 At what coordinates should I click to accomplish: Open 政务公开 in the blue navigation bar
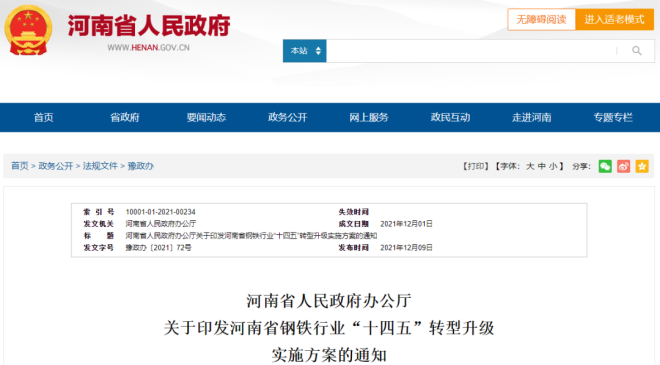click(x=287, y=117)
